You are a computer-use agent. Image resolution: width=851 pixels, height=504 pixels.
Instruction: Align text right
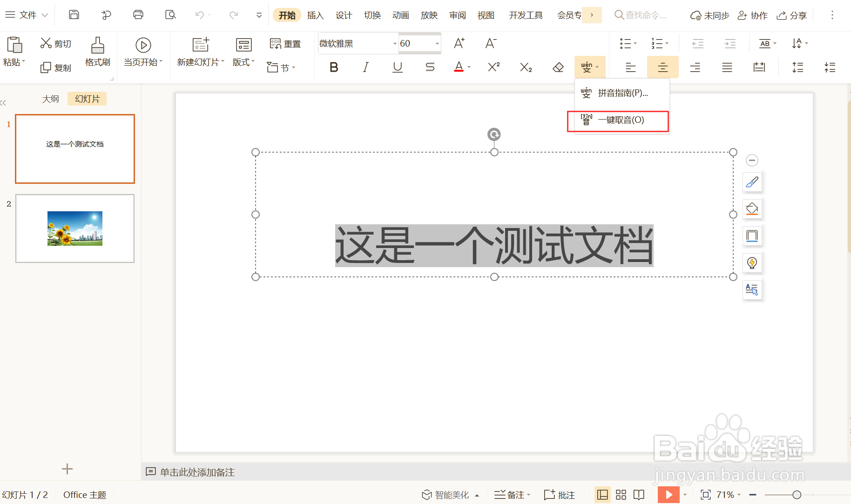tap(695, 67)
